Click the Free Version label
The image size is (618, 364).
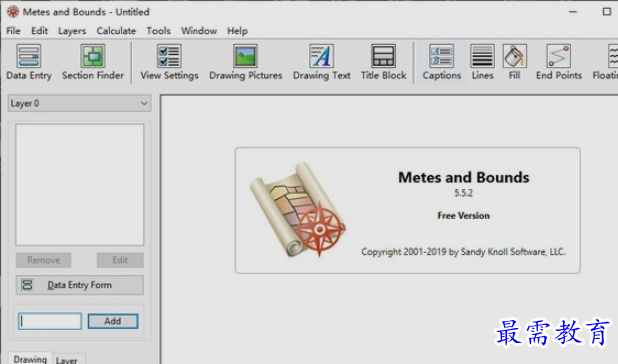coord(464,215)
